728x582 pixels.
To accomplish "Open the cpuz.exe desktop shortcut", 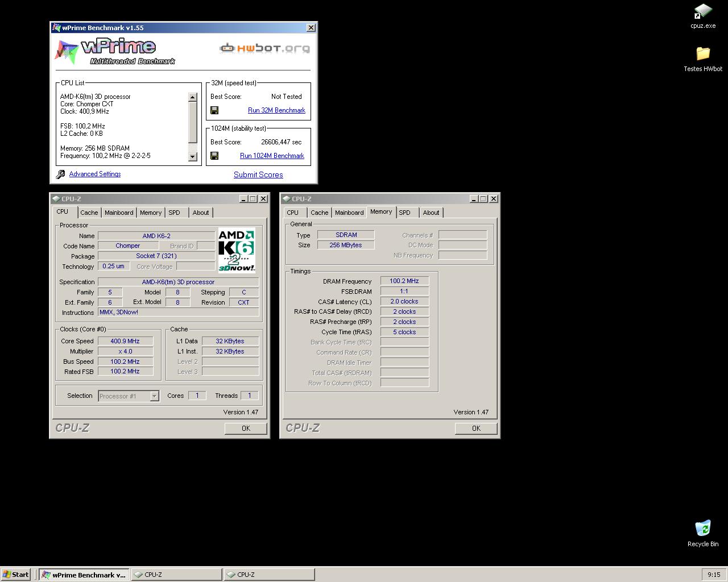I will tap(703, 16).
